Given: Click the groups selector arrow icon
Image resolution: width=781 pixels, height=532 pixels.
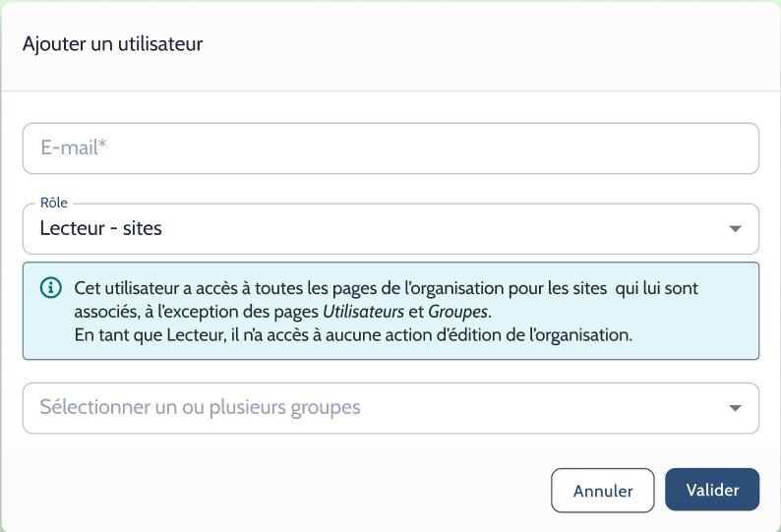Looking at the screenshot, I should 735,408.
